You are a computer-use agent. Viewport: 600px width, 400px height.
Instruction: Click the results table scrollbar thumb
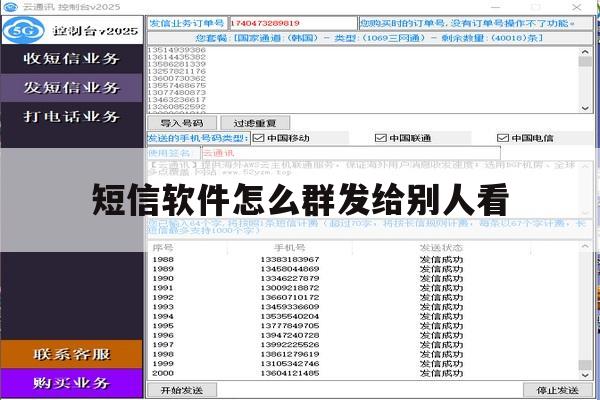585,365
